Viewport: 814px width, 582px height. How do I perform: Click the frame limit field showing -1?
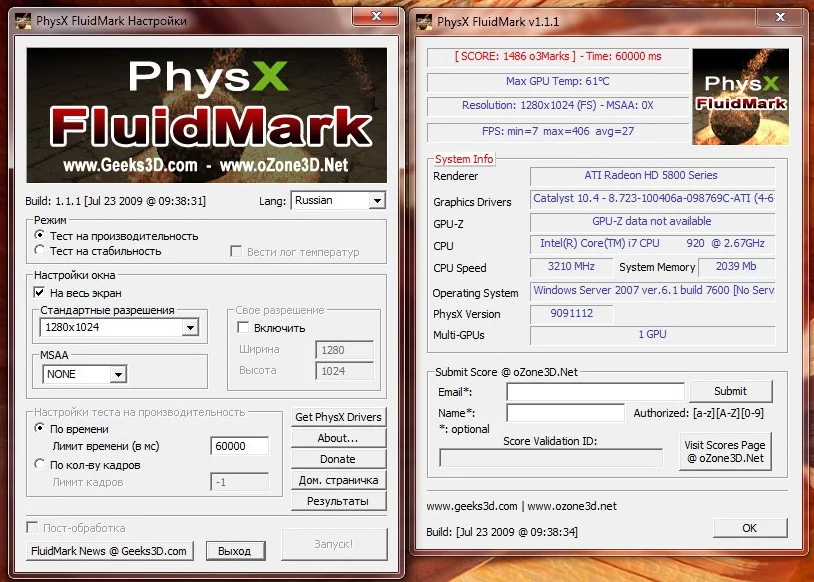point(239,482)
